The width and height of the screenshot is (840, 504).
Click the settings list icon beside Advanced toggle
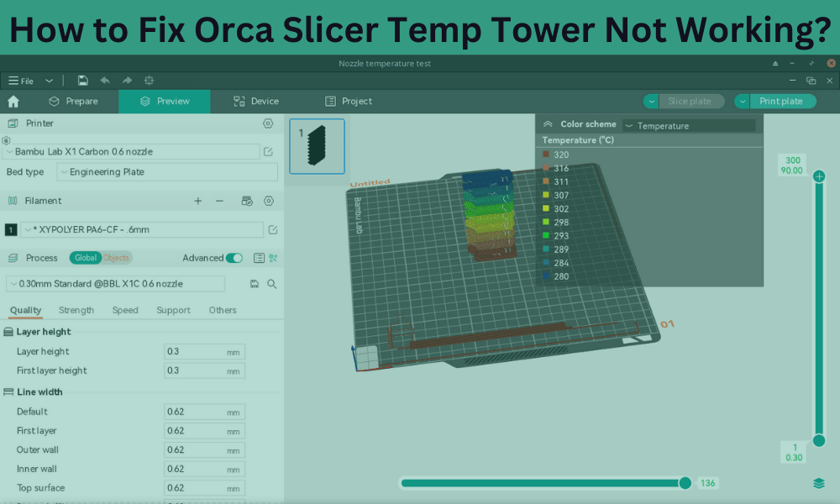click(x=259, y=258)
